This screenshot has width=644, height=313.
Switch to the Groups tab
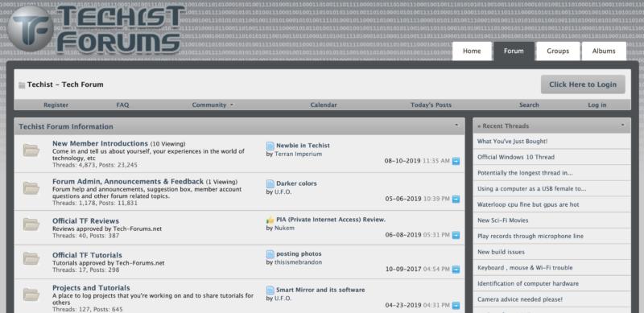(x=558, y=51)
